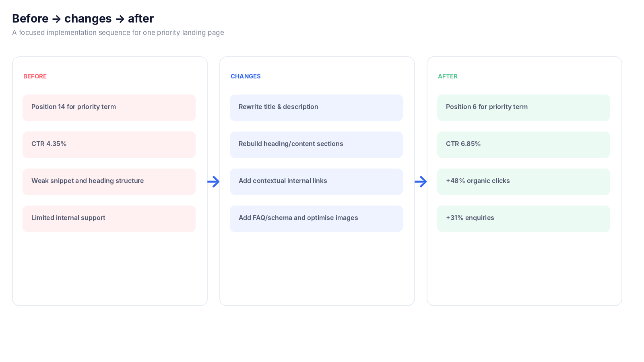Click the blue CHANGES column label

[x=246, y=76]
